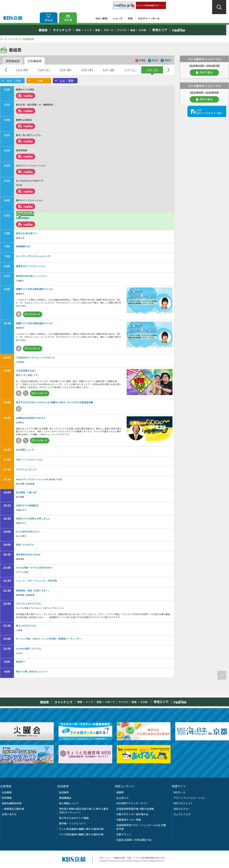
Task: Select ラインナップ in green nav bar
Action: point(62,30)
